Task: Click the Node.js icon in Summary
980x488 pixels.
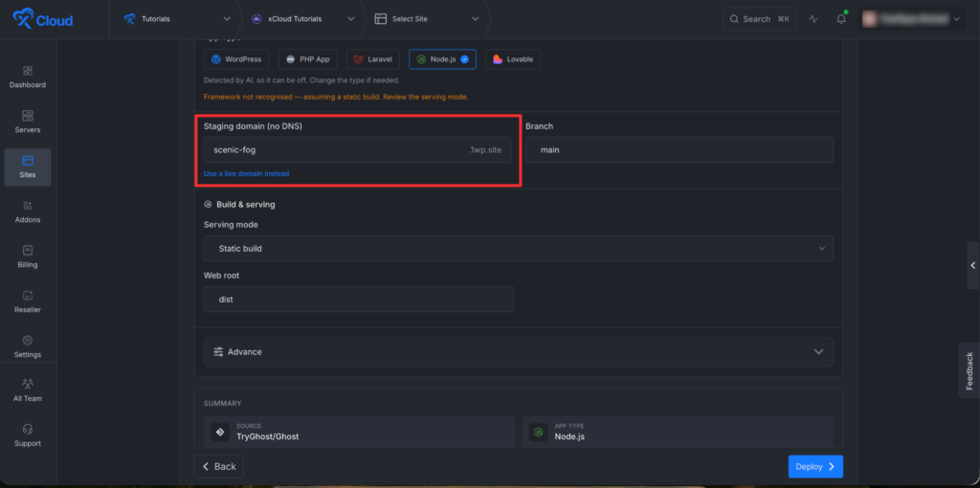Action: pyautogui.click(x=538, y=432)
